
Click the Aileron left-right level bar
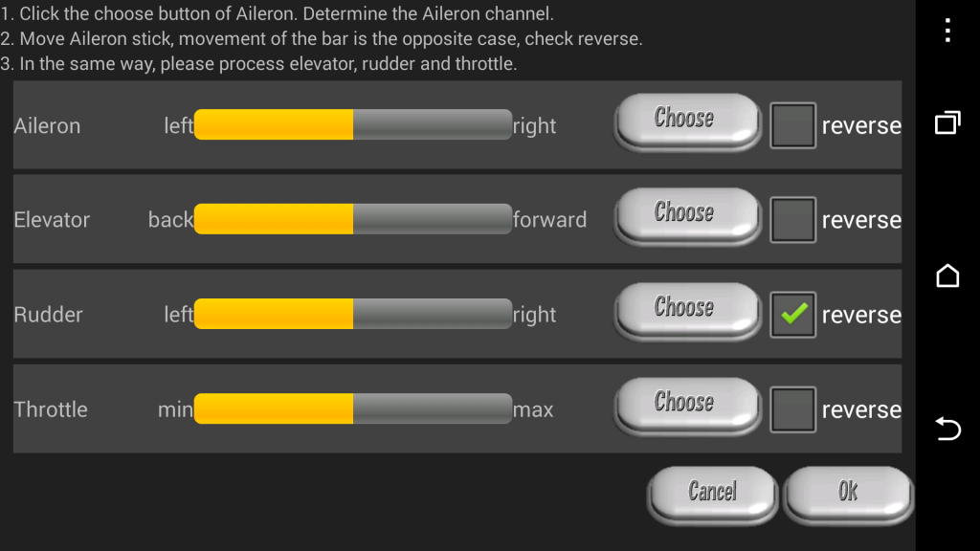coord(353,124)
